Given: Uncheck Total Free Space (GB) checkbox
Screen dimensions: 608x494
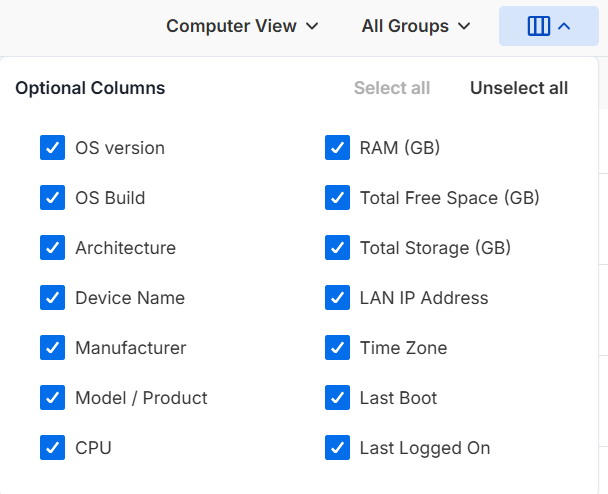Looking at the screenshot, I should [x=337, y=197].
